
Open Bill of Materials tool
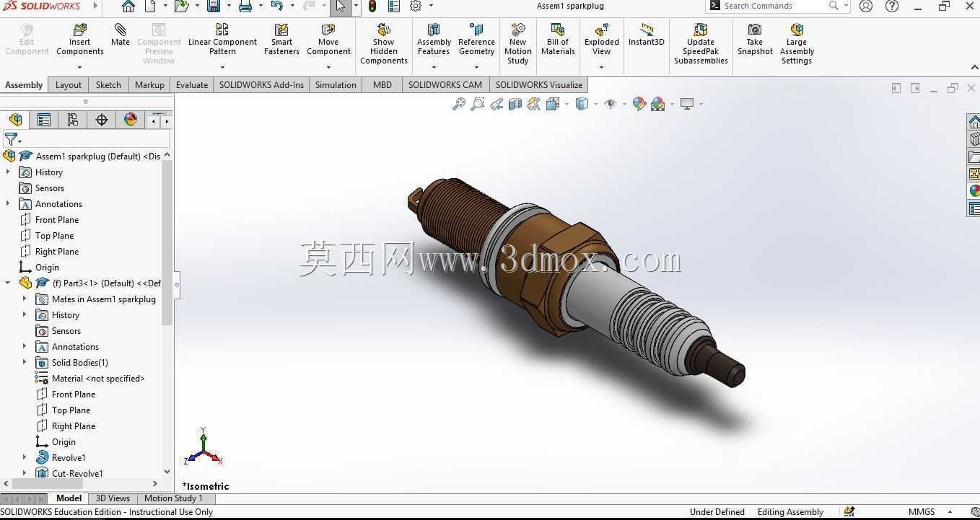click(x=558, y=40)
